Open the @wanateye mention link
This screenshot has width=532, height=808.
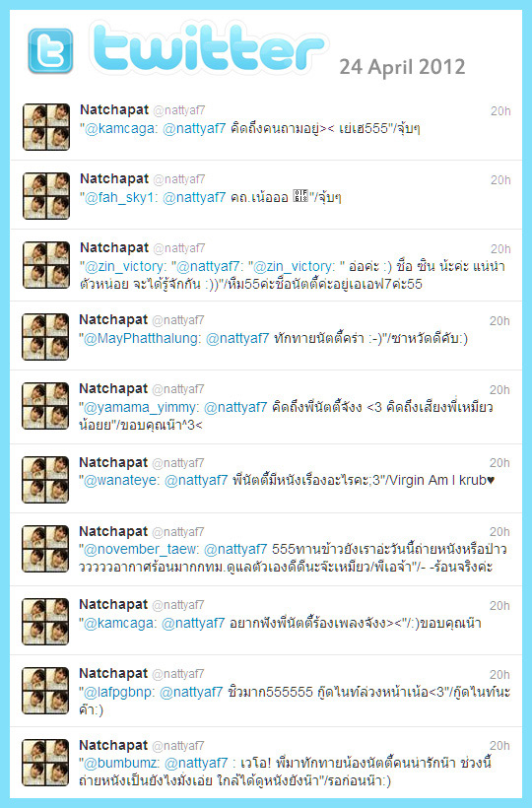[x=121, y=480]
